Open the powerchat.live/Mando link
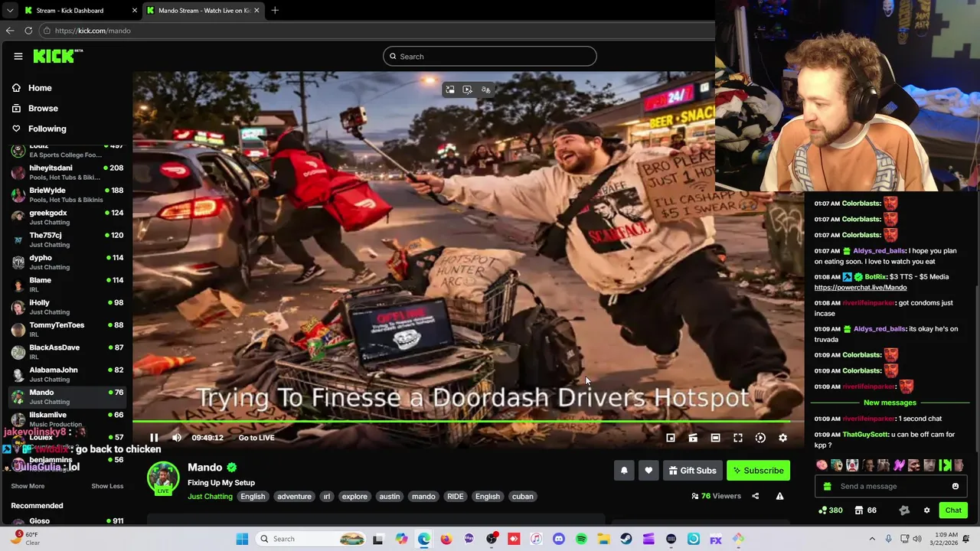980x551 pixels. pyautogui.click(x=861, y=288)
